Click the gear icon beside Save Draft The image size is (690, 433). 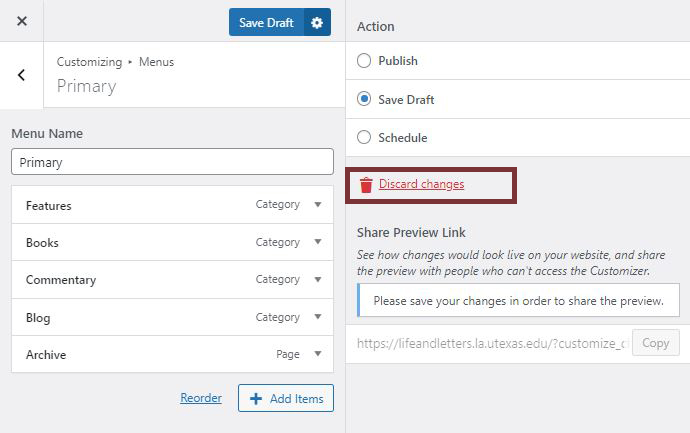(317, 23)
